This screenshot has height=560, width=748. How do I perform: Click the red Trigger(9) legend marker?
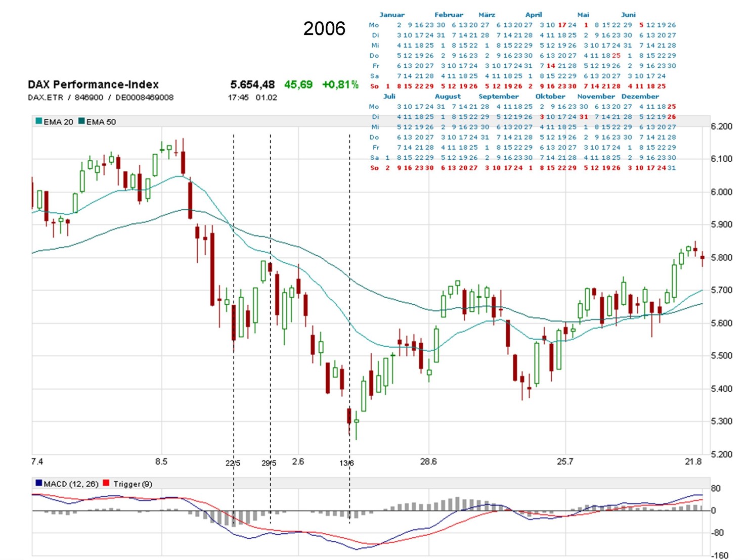pyautogui.click(x=106, y=484)
